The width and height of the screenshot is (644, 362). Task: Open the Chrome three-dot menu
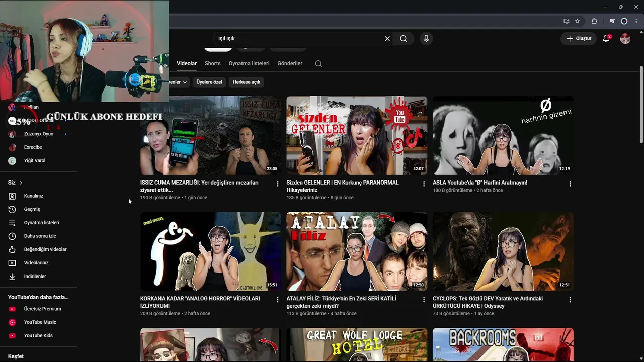636,21
